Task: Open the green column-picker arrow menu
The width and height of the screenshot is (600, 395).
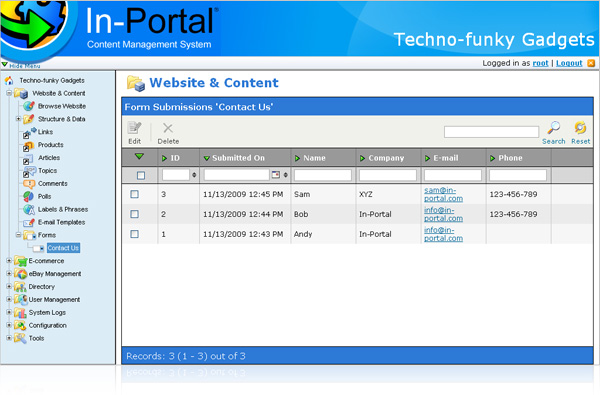Action: click(139, 156)
